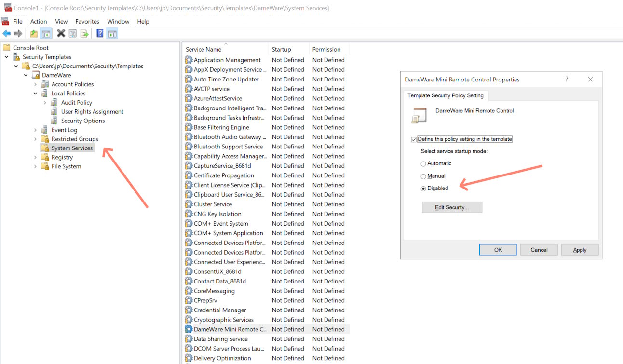This screenshot has height=364, width=623.
Task: Open Properties via the toolbar icon
Action: pos(73,34)
